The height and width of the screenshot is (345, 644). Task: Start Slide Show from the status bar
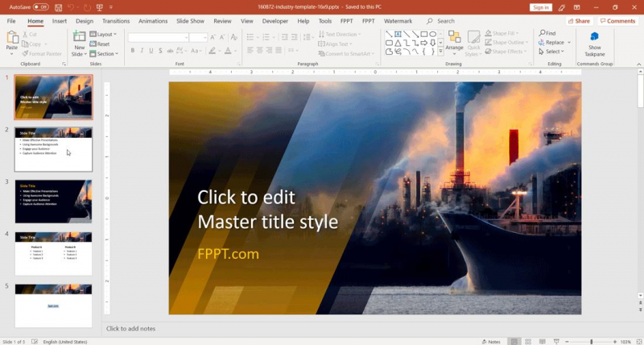pyautogui.click(x=556, y=342)
